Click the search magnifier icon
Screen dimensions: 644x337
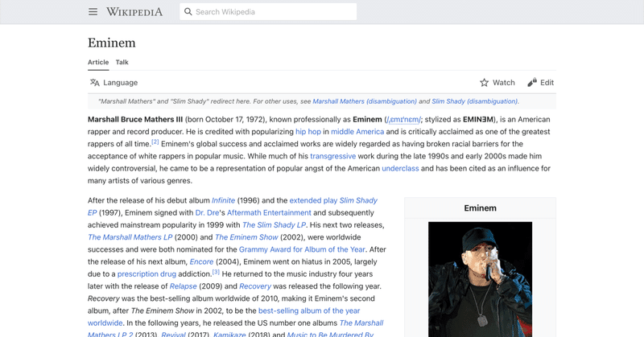click(x=188, y=11)
